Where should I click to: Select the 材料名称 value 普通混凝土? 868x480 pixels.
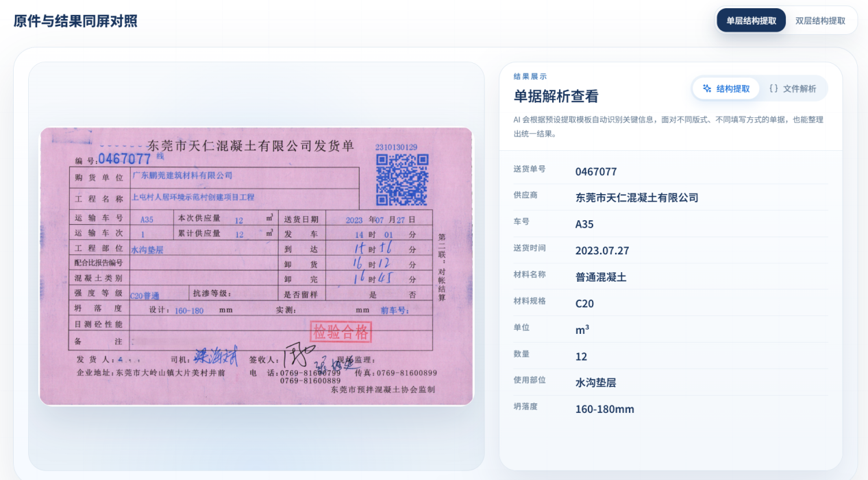click(x=601, y=277)
